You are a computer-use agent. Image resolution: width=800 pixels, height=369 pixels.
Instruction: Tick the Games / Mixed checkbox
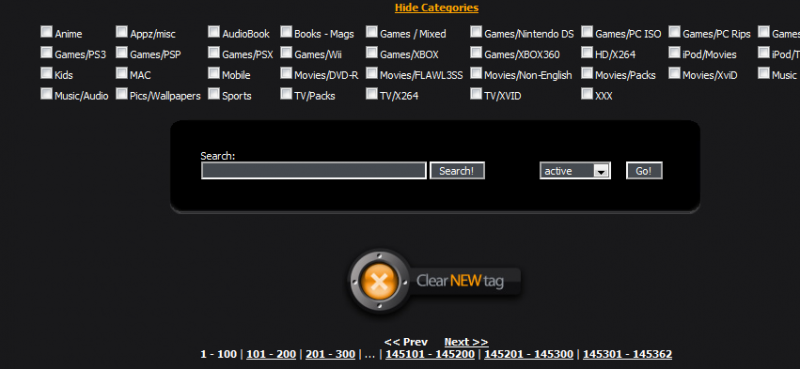(x=372, y=32)
